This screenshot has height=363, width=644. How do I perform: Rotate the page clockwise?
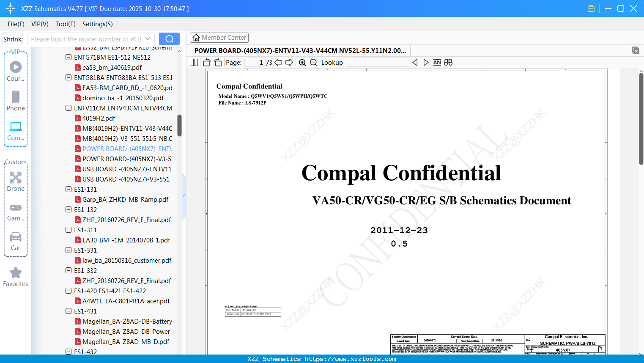click(x=218, y=63)
